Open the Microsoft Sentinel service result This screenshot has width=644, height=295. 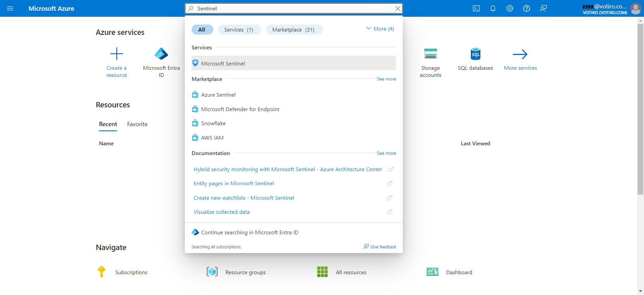click(x=294, y=63)
